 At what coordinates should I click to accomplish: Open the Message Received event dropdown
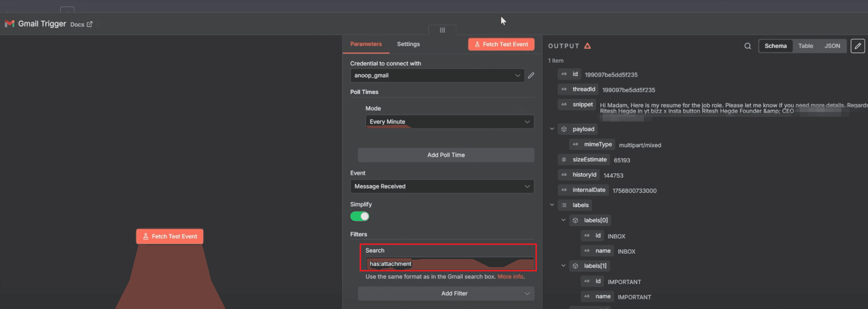442,186
